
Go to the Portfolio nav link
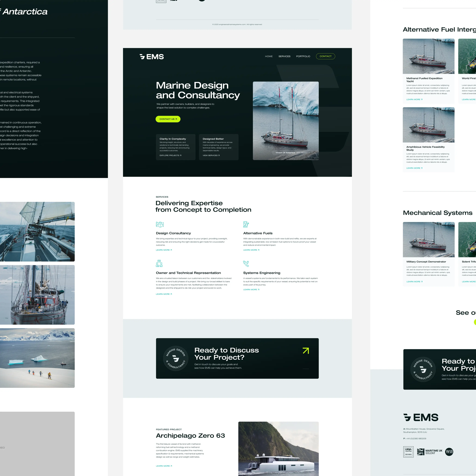pos(303,56)
